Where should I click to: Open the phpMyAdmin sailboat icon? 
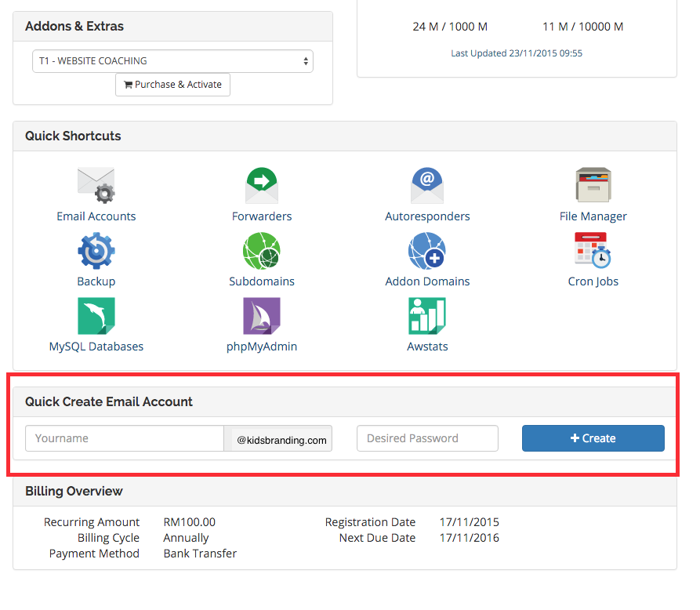[x=262, y=316]
